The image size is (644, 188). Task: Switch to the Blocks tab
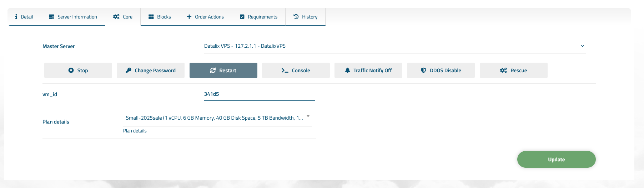tap(160, 17)
